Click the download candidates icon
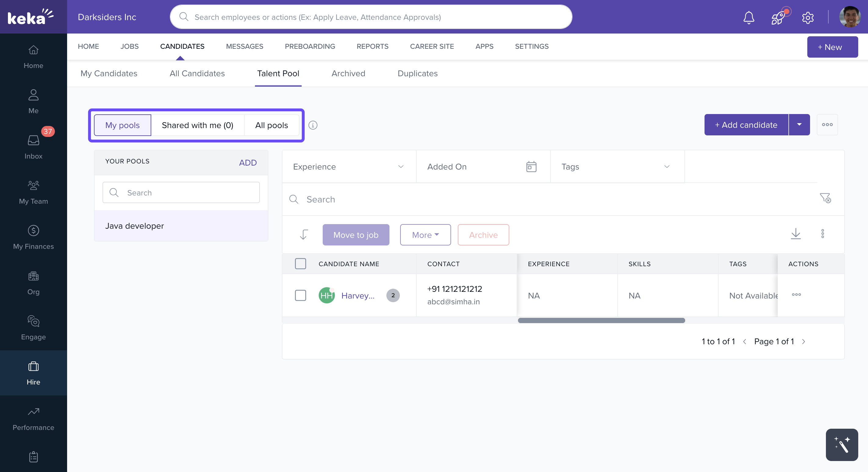This screenshot has width=868, height=472. 795,234
